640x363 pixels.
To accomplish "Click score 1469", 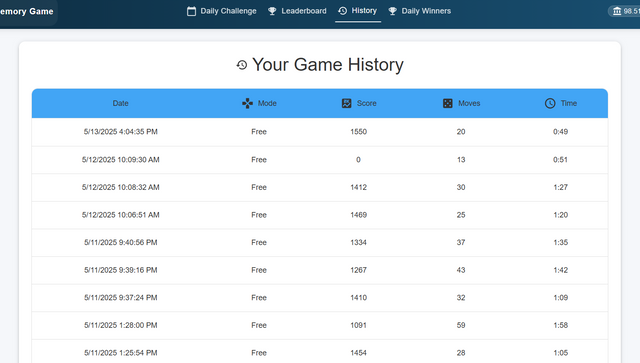I will [x=358, y=215].
